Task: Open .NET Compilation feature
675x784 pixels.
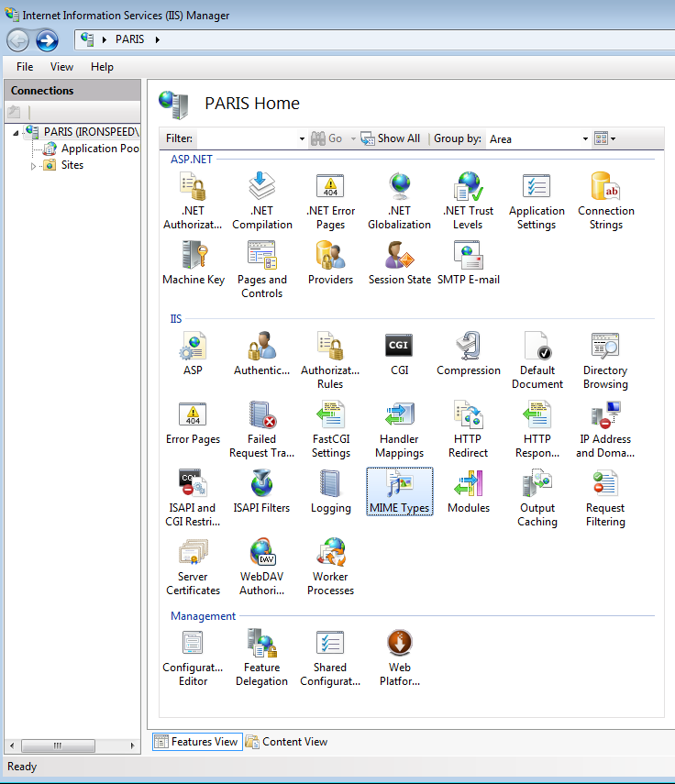Action: [262, 200]
